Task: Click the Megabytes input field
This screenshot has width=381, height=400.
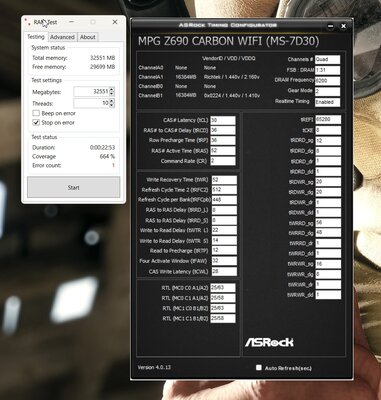Action: coord(91,91)
